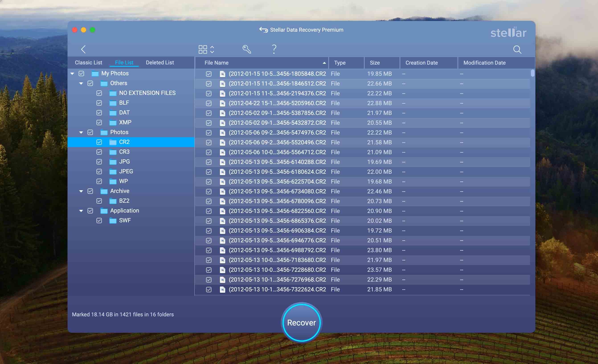Click the Recover button
Image resolution: width=598 pixels, height=364 pixels.
(x=301, y=323)
